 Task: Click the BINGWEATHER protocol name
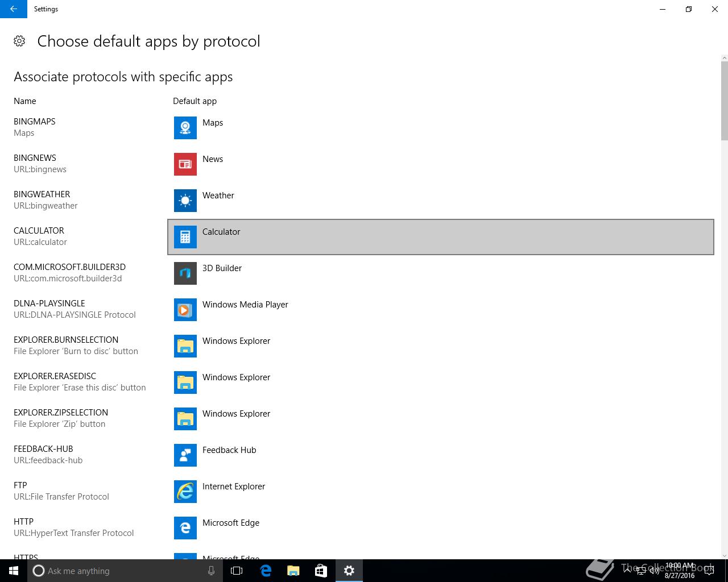(x=42, y=194)
